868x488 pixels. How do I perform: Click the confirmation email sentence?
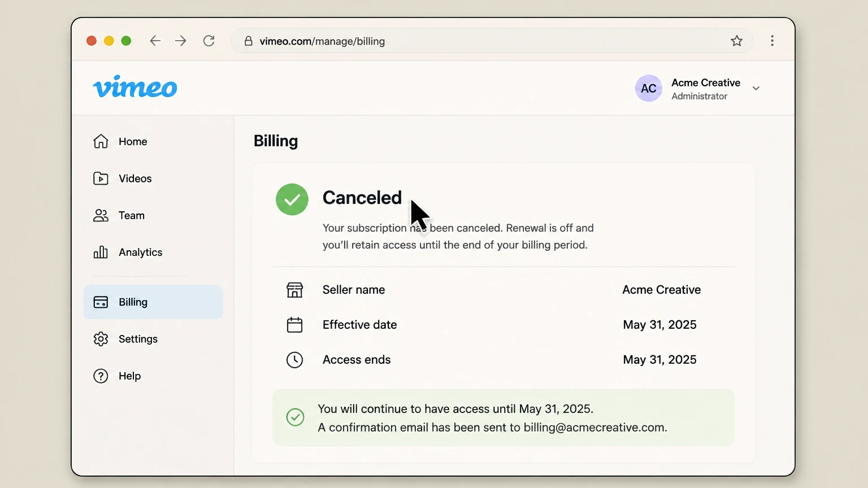(x=492, y=428)
